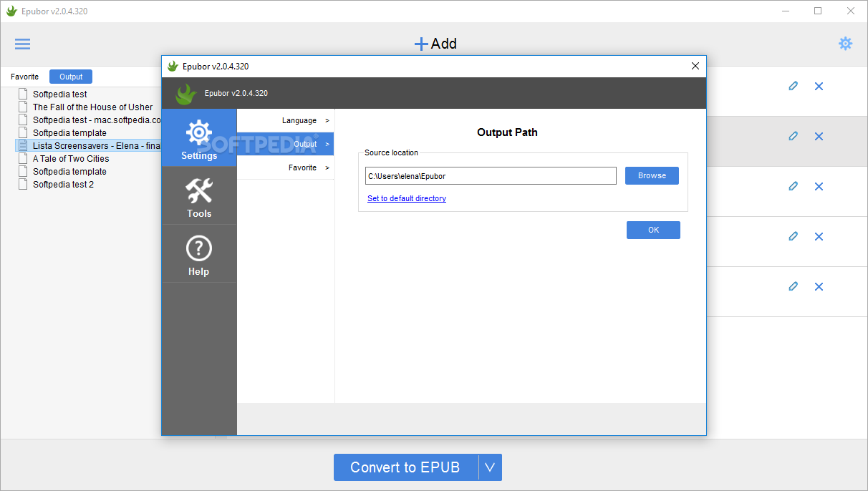Image resolution: width=868 pixels, height=491 pixels.
Task: Open settings gear in main window
Action: (x=846, y=44)
